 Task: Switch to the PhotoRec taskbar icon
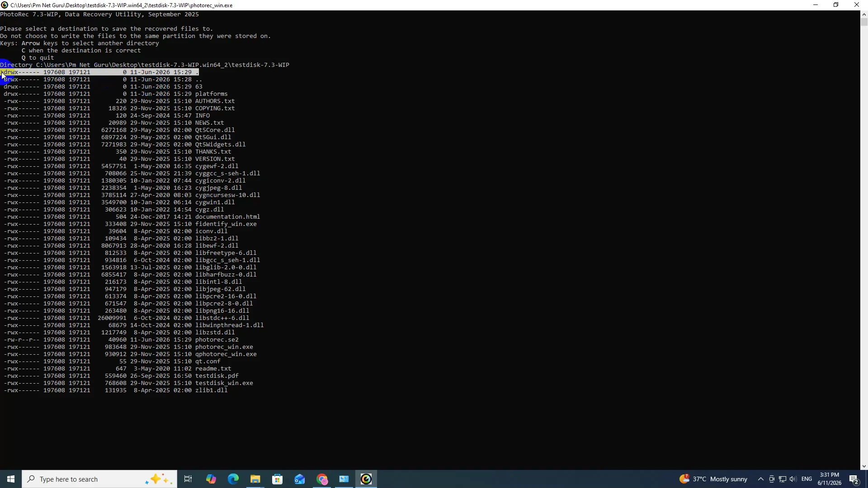(x=366, y=479)
